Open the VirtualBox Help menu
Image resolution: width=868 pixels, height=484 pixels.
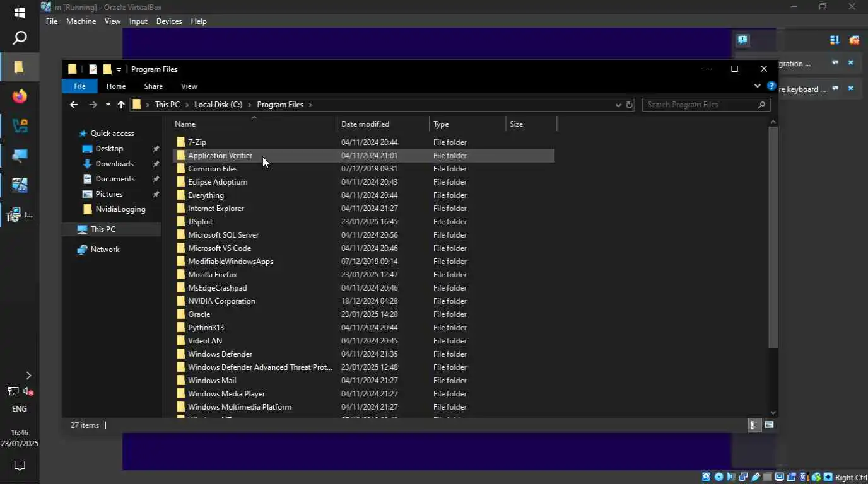click(x=199, y=21)
